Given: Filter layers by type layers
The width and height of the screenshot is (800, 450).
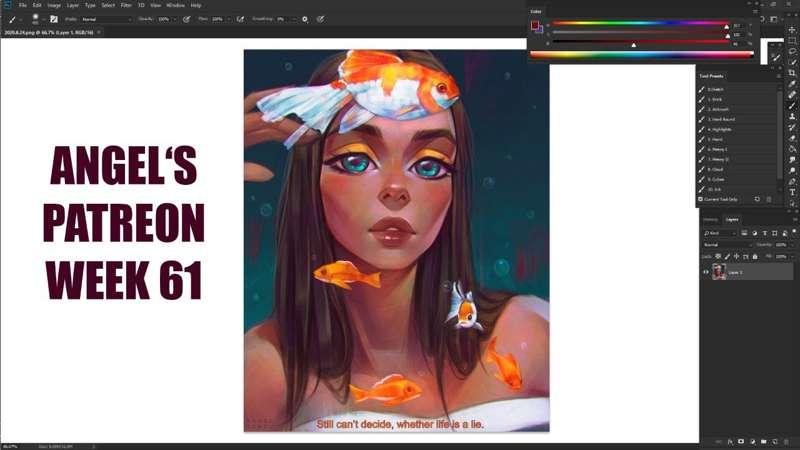Looking at the screenshot, I should (x=765, y=233).
